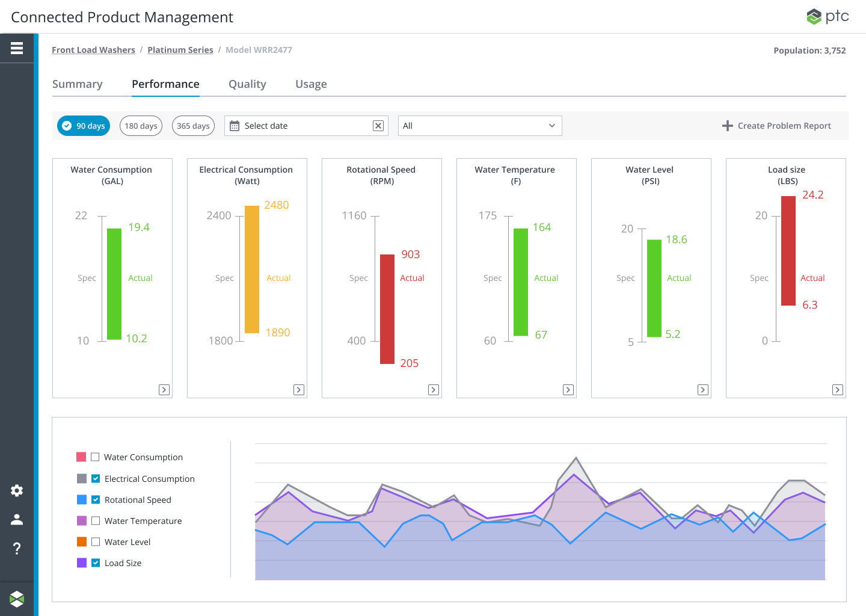
Task: Click pink Water Consumption color swatch
Action: pos(81,457)
